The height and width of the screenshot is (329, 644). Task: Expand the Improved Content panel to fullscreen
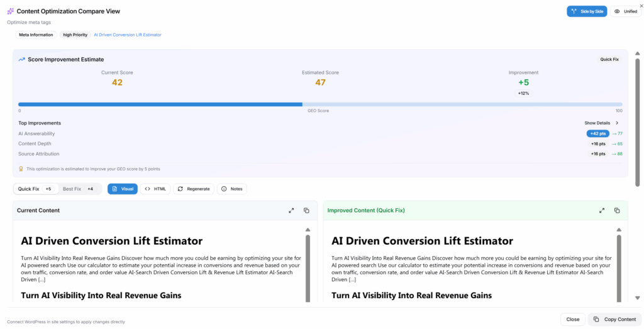[602, 210]
